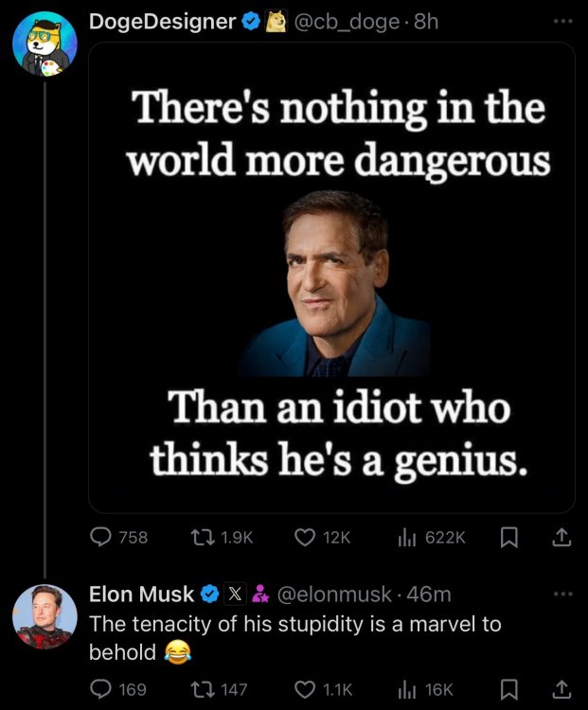Image resolution: width=588 pixels, height=710 pixels.
Task: Click the X affiliation badge beside Elon Musk
Action: tap(237, 595)
